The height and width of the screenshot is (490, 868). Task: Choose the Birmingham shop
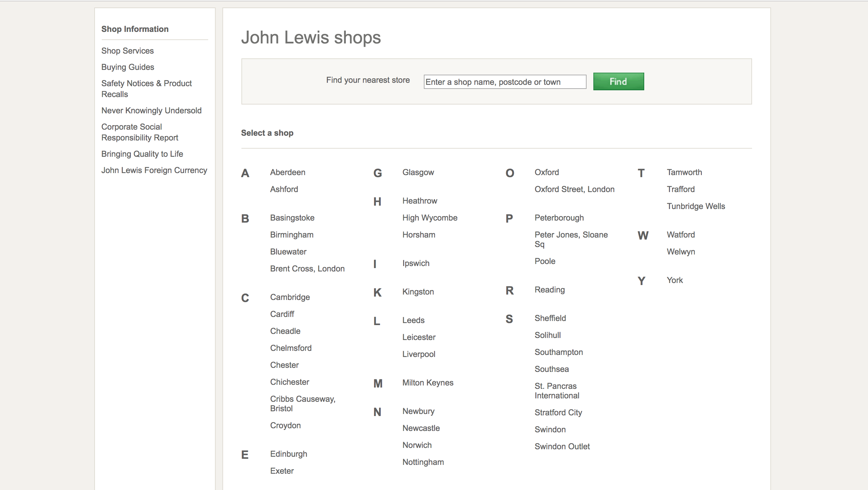292,235
